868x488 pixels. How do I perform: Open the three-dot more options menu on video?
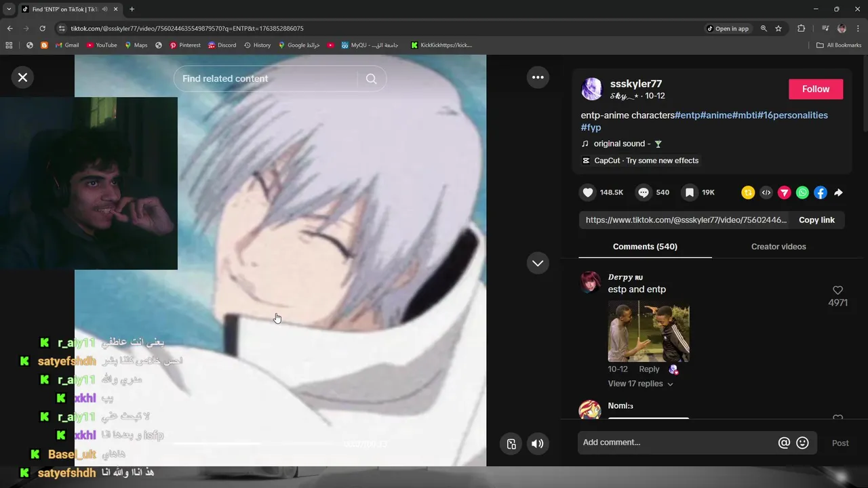click(538, 77)
